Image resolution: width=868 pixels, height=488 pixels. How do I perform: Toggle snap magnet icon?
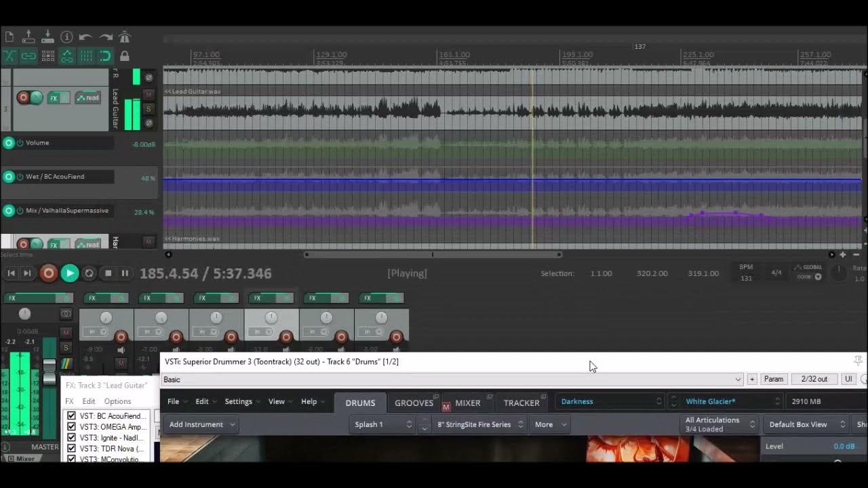(x=105, y=56)
